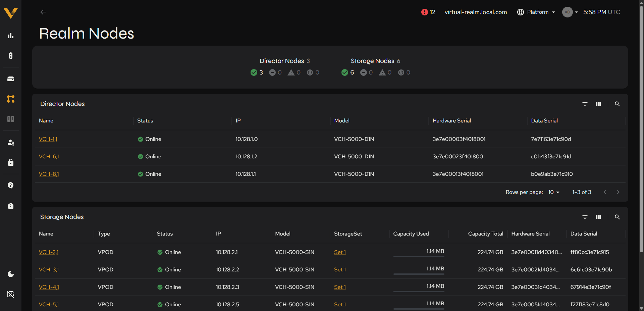Click capacity used bar for VCH-3,1
This screenshot has width=644, height=311.
(419, 274)
